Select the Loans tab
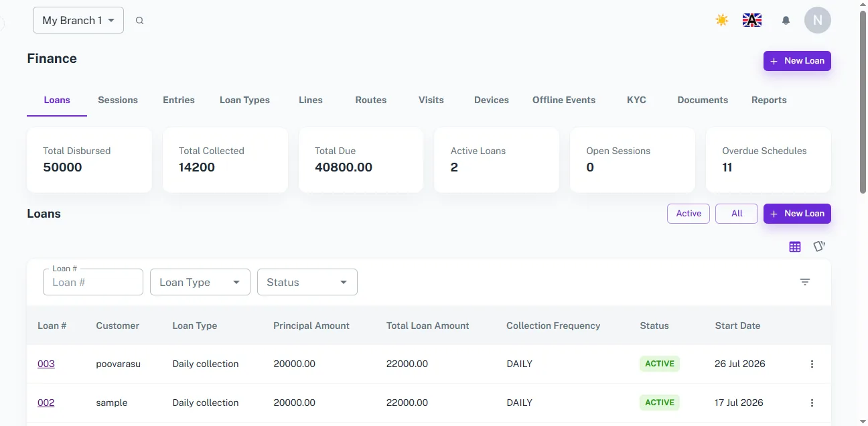 57,100
